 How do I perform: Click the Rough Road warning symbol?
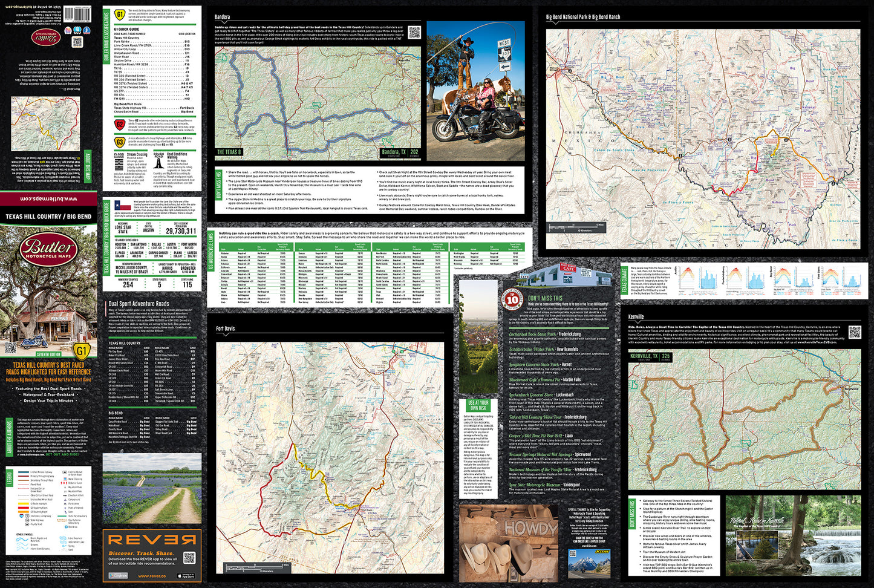[158, 161]
